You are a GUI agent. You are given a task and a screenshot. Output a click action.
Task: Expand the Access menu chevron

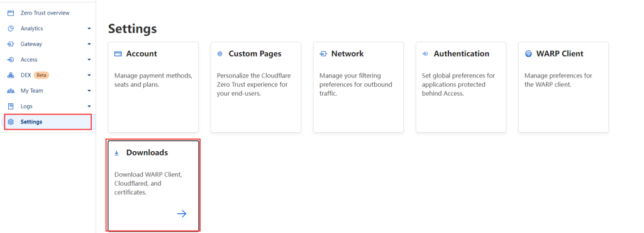(89, 60)
